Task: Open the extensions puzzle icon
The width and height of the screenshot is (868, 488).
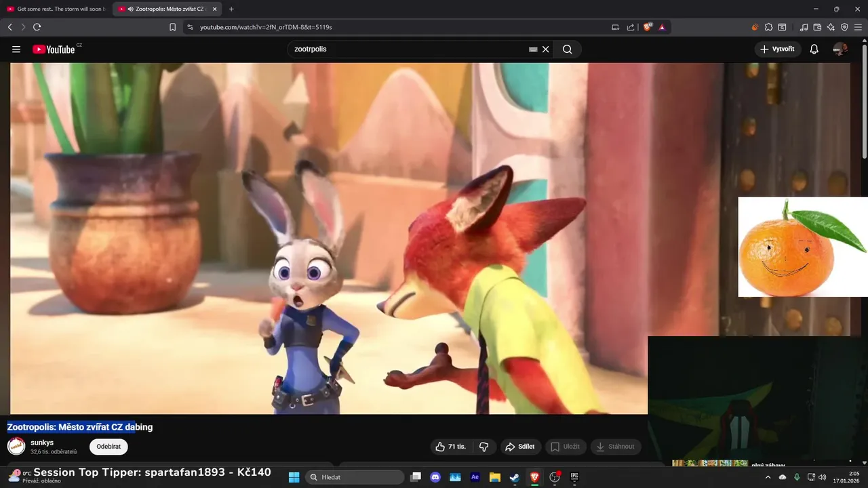Action: pyautogui.click(x=768, y=27)
